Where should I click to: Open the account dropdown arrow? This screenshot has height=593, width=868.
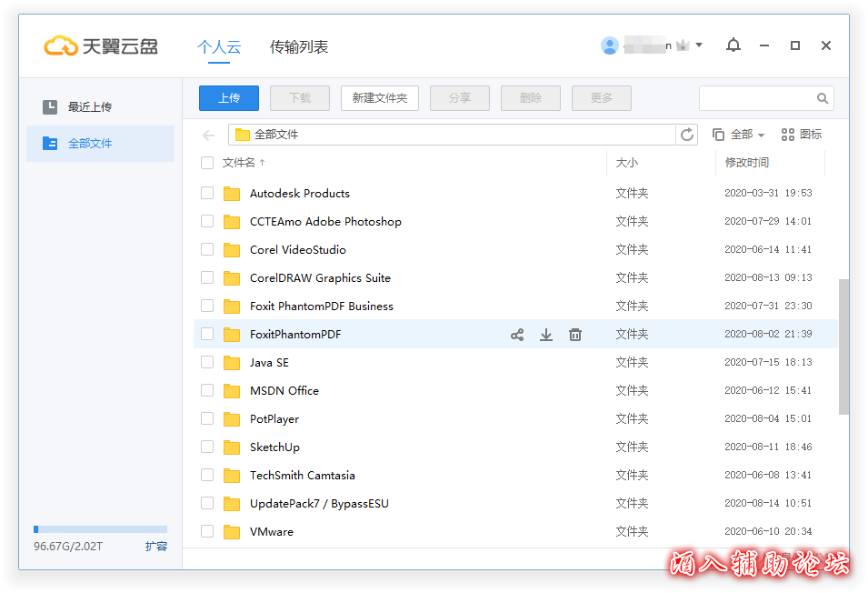pos(699,45)
